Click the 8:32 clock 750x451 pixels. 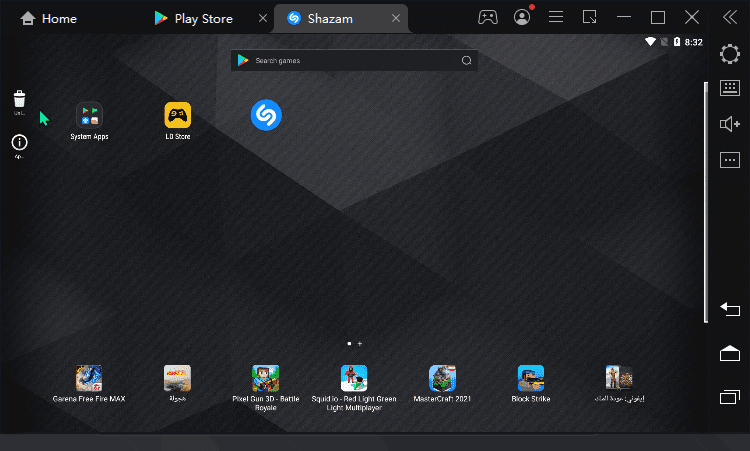[x=694, y=42]
